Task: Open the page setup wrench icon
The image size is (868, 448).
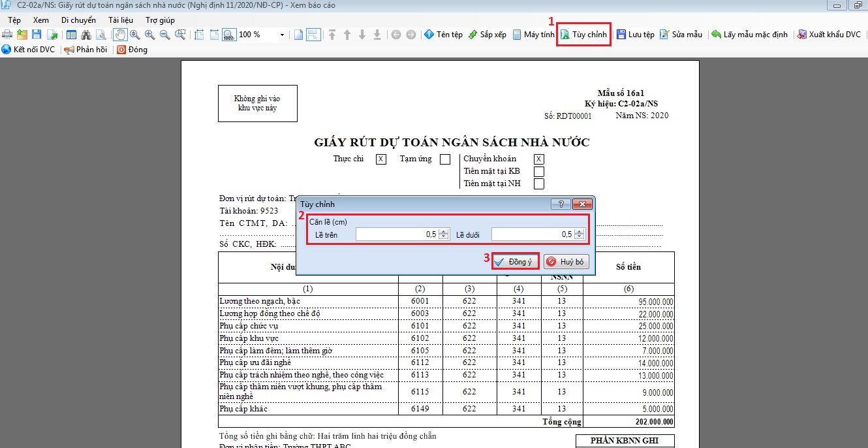Action: click(101, 35)
